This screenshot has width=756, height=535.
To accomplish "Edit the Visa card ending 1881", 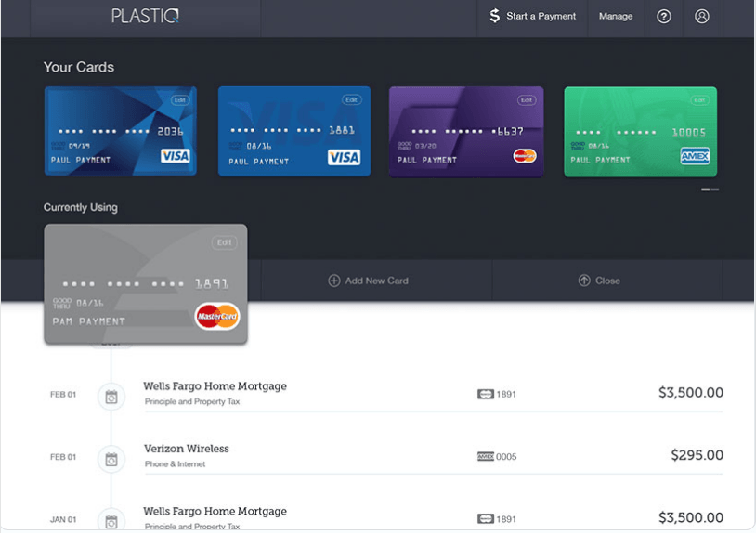I will 351,99.
